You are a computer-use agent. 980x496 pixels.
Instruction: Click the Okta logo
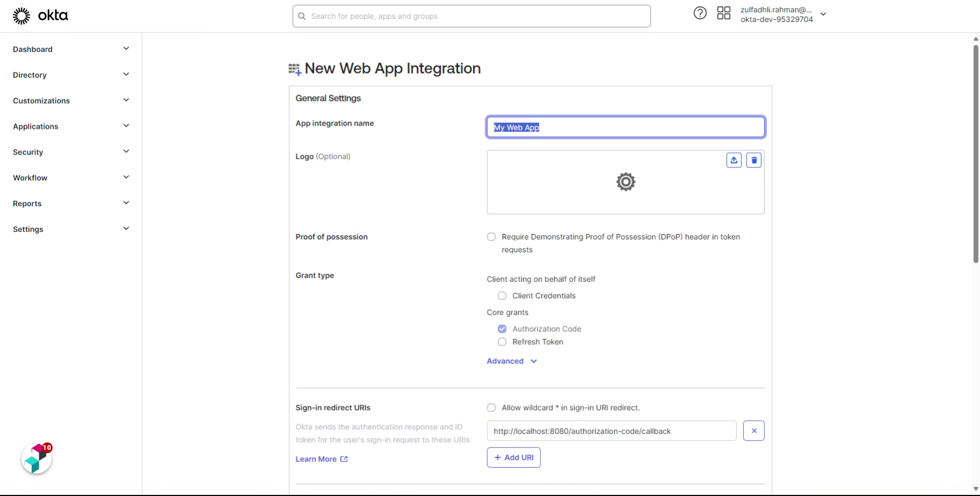(40, 16)
